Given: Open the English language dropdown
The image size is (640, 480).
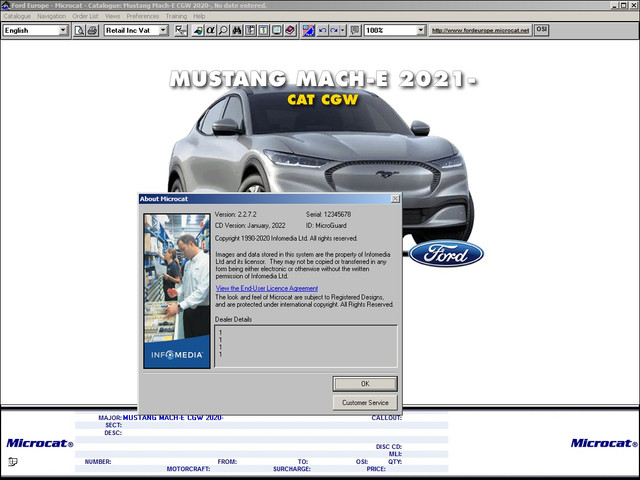Looking at the screenshot, I should point(63,30).
